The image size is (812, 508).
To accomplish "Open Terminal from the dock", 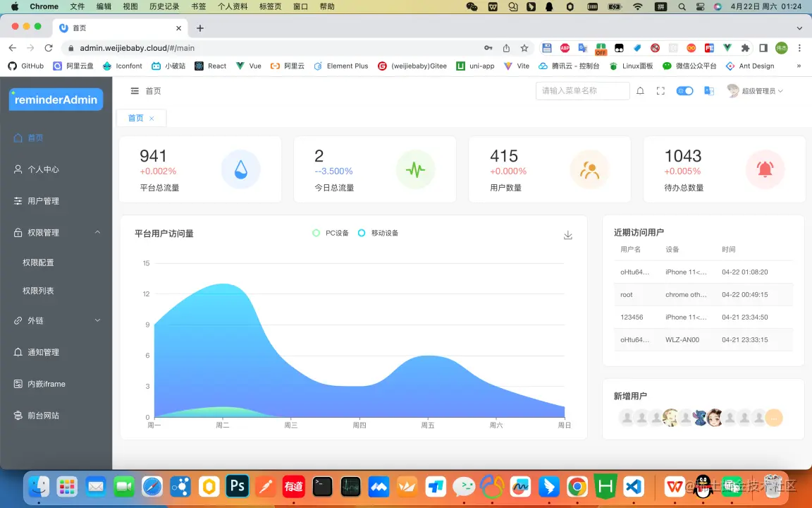I will [x=322, y=486].
